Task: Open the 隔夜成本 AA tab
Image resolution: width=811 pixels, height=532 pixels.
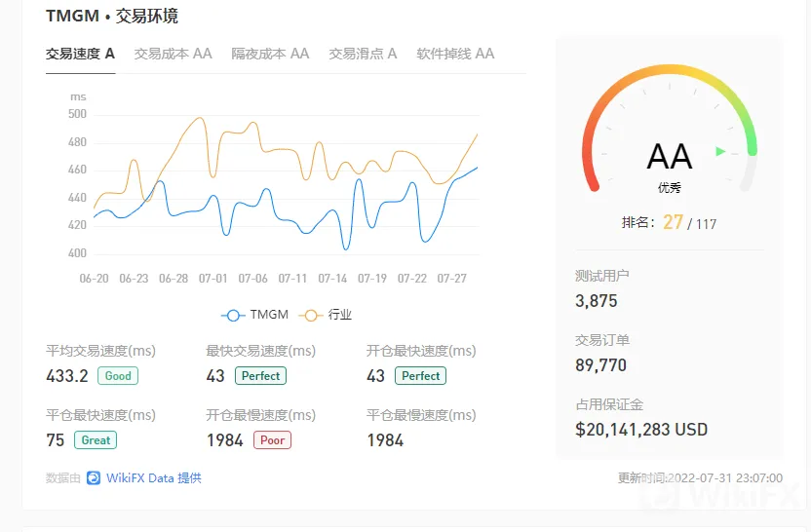Action: [271, 54]
